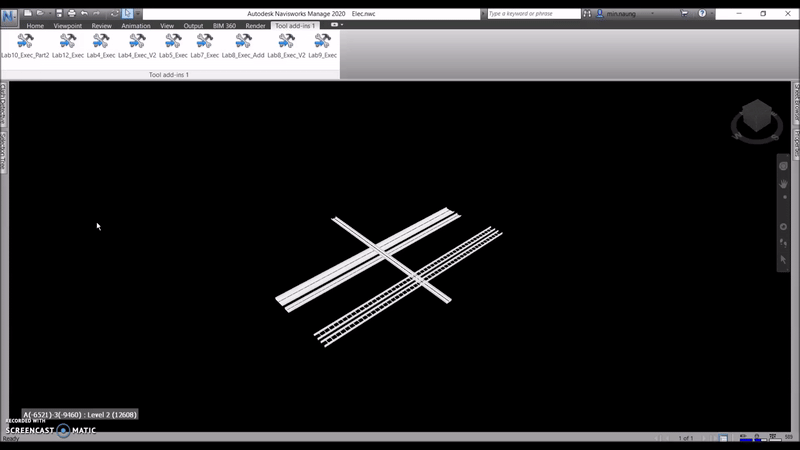Switch to the Viewpoint ribbon tab
This screenshot has height=450, width=800.
68,26
